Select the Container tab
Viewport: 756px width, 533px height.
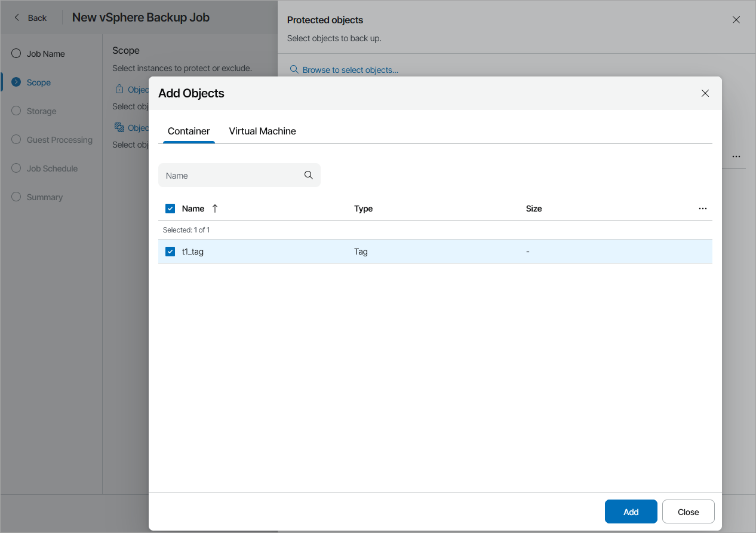(189, 131)
